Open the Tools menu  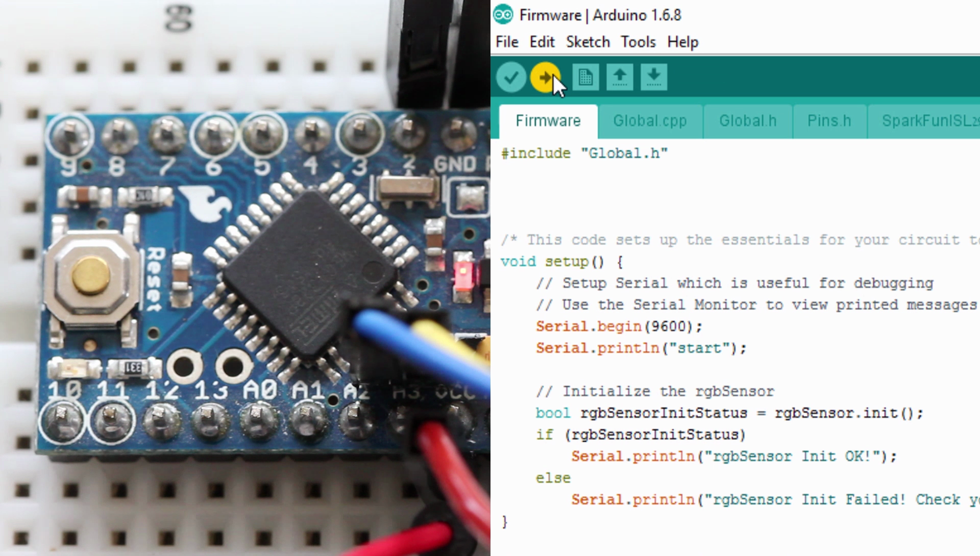[x=638, y=42]
